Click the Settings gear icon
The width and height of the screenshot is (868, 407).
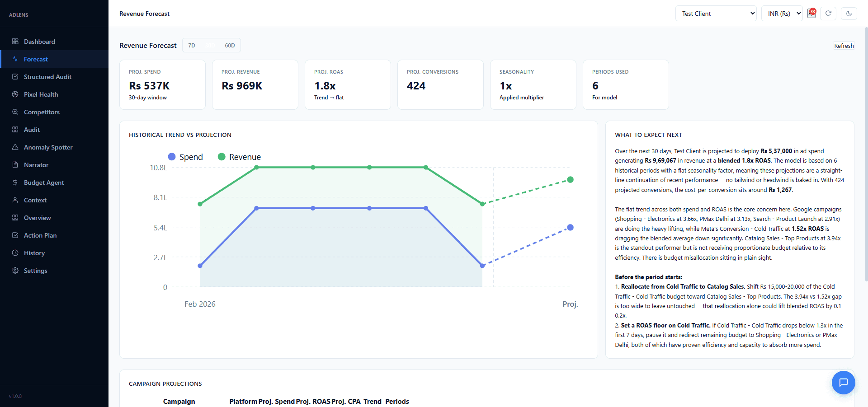15,271
